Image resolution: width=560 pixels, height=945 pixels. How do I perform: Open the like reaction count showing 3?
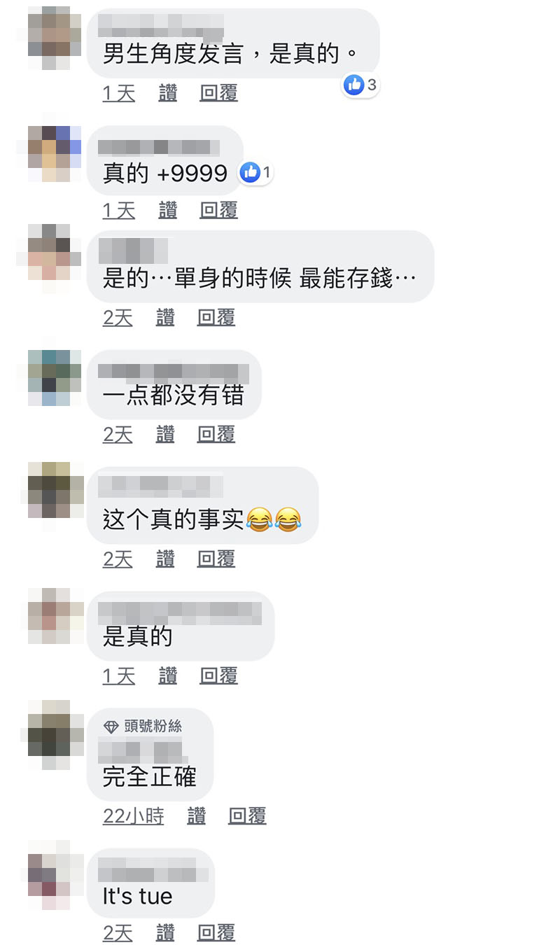click(360, 85)
